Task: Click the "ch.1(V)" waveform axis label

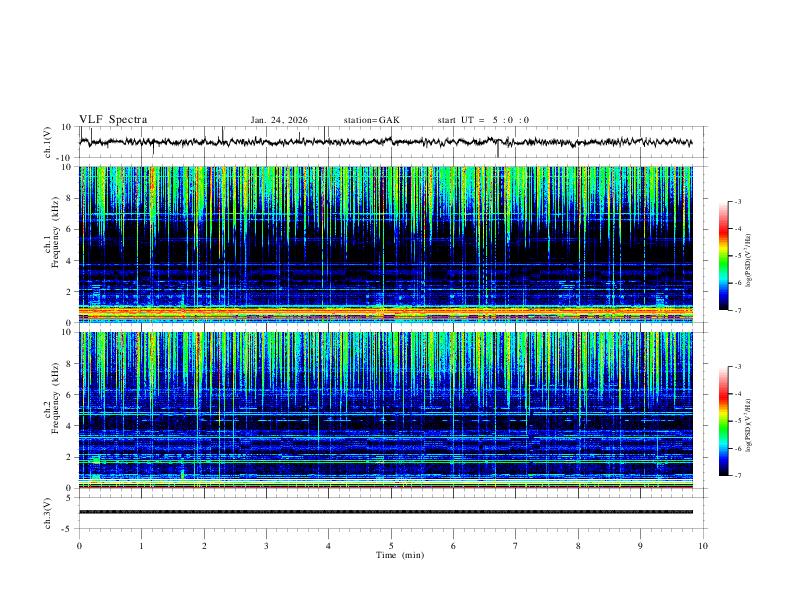Action: pyautogui.click(x=48, y=142)
